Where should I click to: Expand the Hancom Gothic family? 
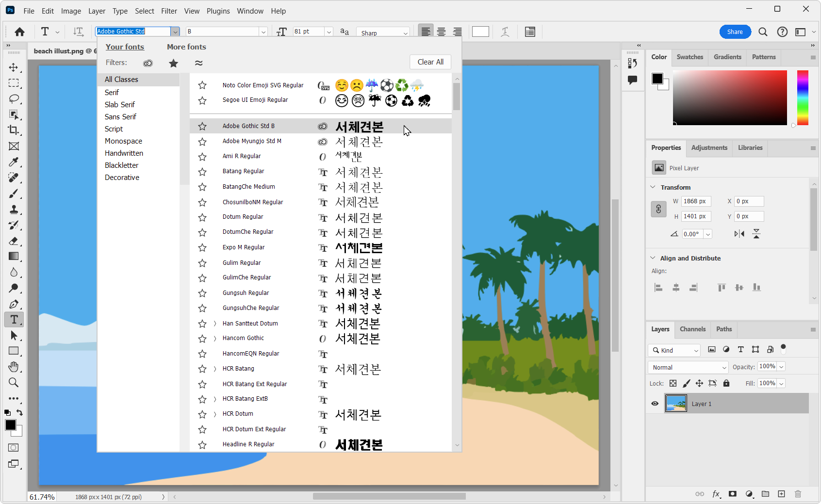point(215,339)
